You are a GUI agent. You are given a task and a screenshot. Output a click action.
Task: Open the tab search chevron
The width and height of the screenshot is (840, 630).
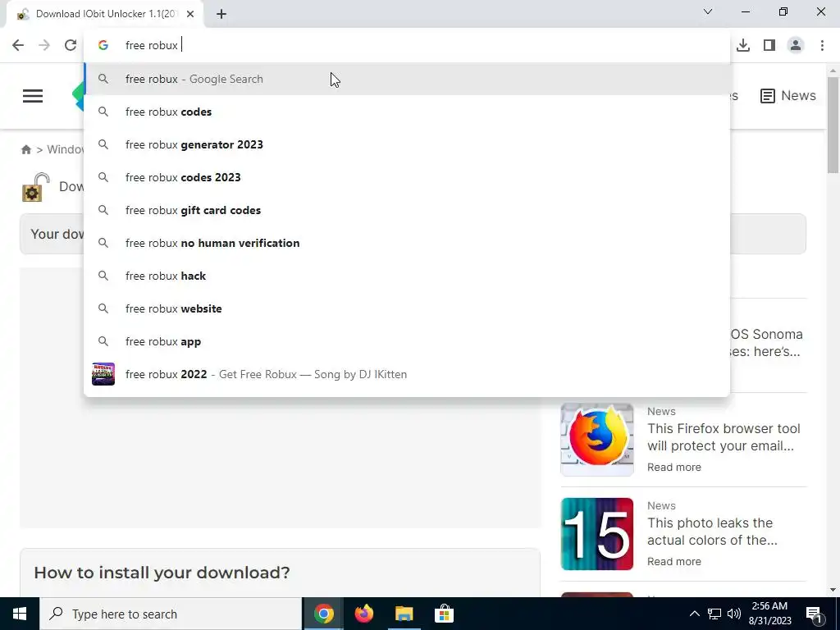click(x=708, y=11)
